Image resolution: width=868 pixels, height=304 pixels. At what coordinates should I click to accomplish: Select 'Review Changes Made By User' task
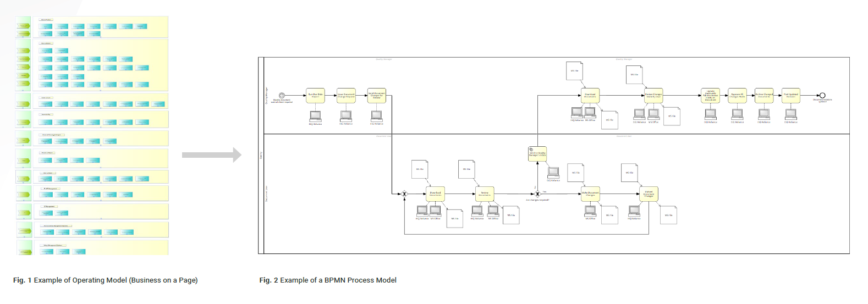(653, 96)
